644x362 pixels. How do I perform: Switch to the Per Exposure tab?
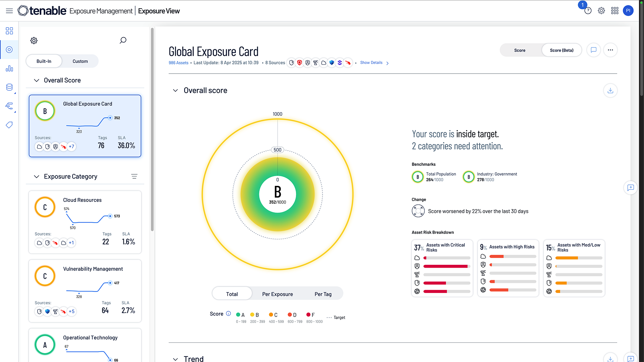click(277, 294)
